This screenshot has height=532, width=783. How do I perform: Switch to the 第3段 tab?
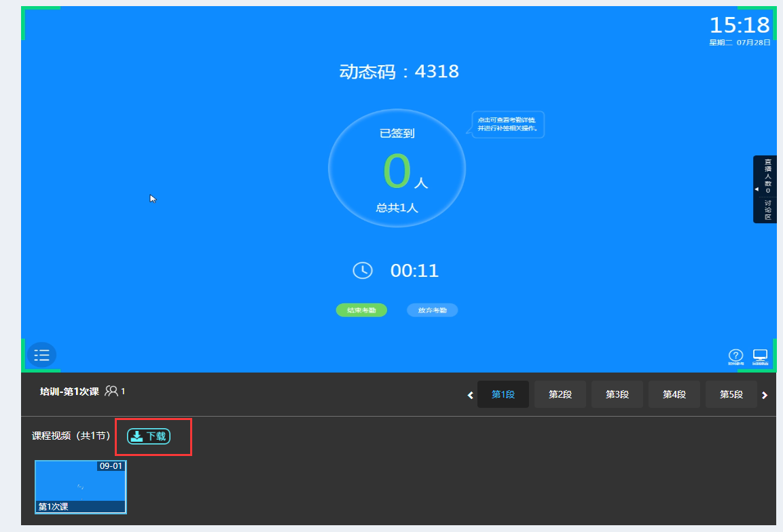click(x=617, y=394)
